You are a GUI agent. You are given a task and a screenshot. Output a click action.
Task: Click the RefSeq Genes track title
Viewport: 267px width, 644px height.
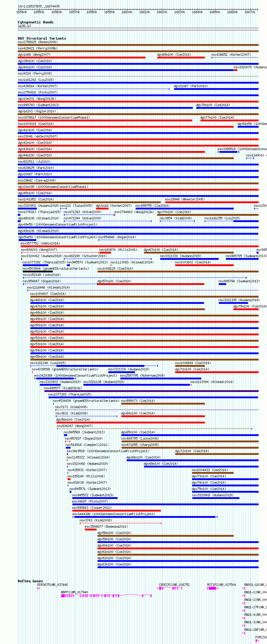(x=30, y=581)
